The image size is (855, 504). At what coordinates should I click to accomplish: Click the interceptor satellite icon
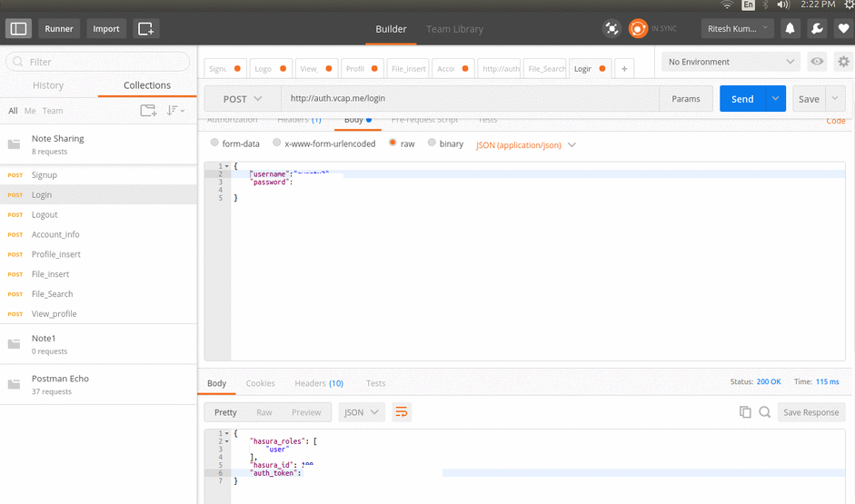611,28
